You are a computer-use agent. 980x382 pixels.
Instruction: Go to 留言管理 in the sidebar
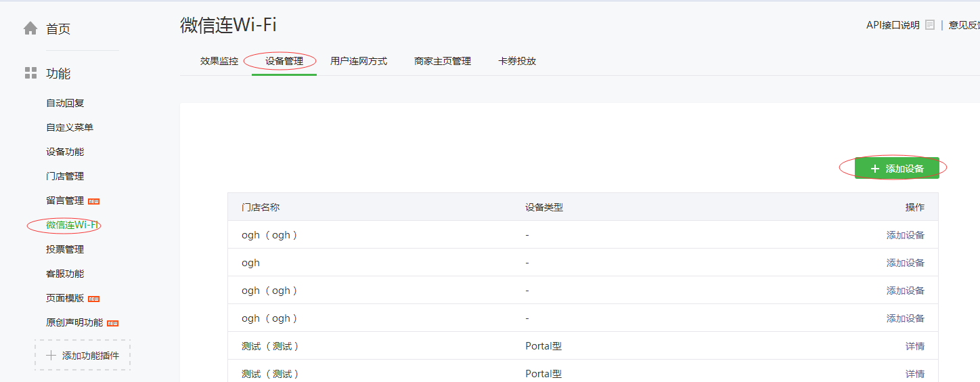[x=65, y=200]
